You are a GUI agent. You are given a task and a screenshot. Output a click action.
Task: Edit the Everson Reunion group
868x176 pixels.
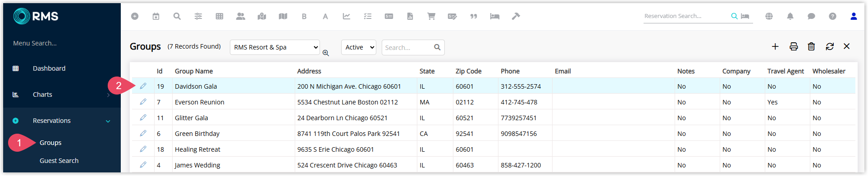pyautogui.click(x=143, y=102)
